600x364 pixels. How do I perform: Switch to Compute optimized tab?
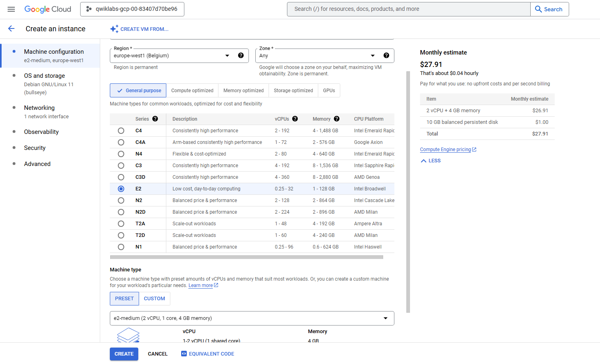pos(192,91)
